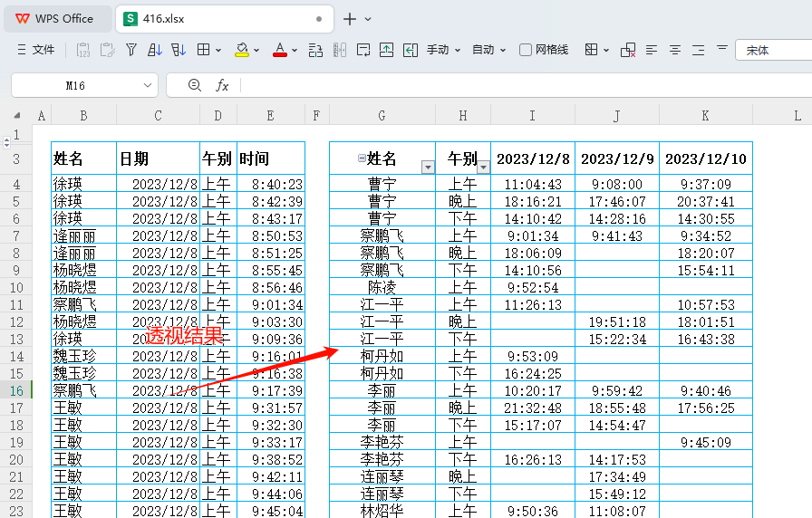The height and width of the screenshot is (518, 812).
Task: Click the Name Box showing M16
Action: pyautogui.click(x=75, y=85)
